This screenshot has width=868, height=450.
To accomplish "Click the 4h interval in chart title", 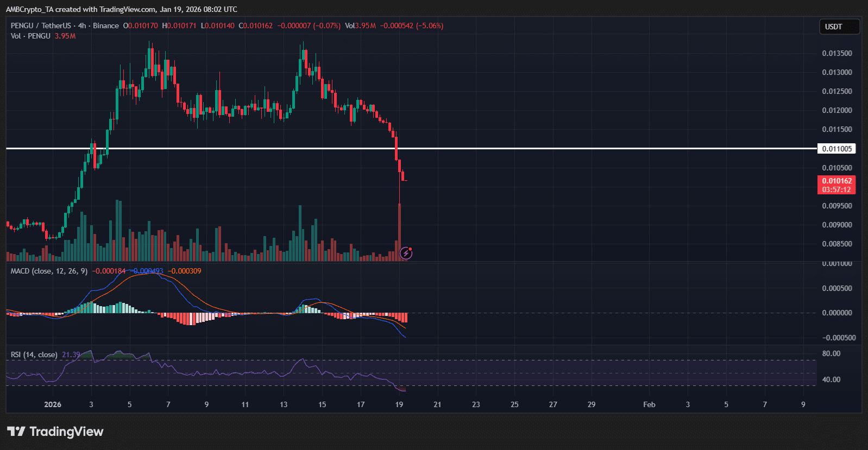I will pos(82,26).
